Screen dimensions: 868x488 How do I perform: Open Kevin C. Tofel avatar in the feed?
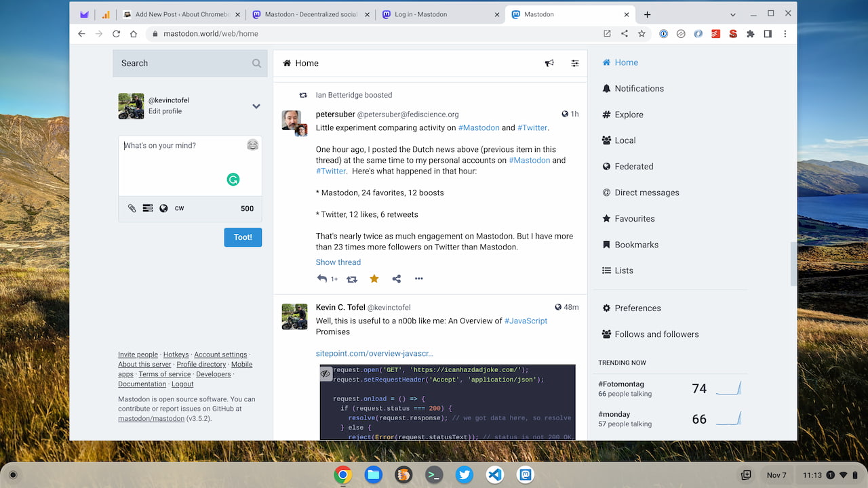tap(295, 317)
